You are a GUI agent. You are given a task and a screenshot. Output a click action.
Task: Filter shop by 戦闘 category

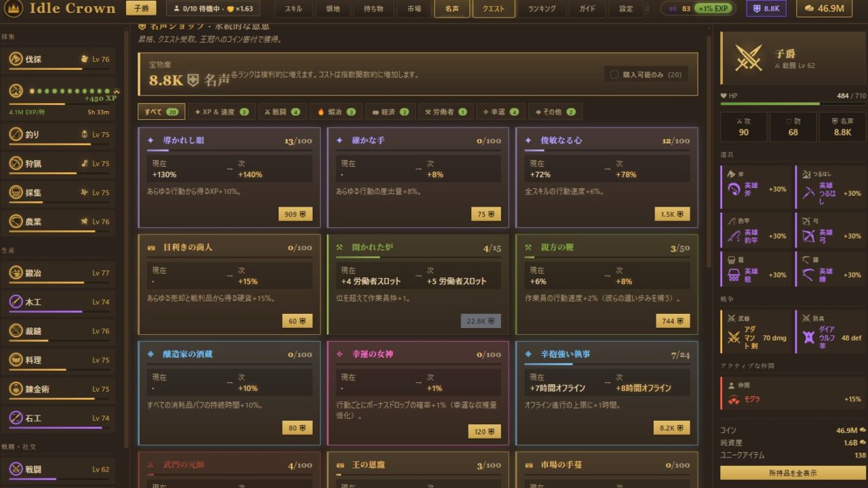(x=282, y=112)
